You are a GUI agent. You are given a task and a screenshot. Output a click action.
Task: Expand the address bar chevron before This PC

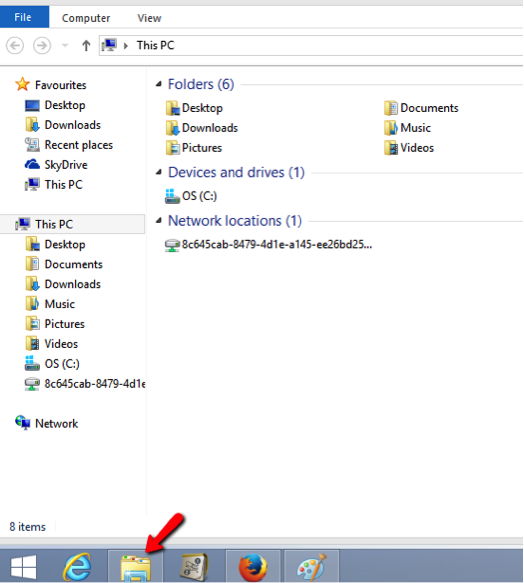point(126,46)
